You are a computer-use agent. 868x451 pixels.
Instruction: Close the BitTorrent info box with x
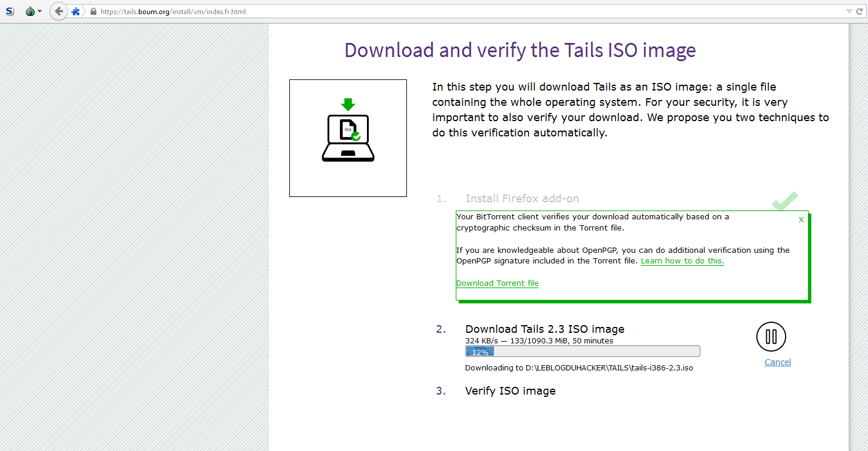pos(801,219)
